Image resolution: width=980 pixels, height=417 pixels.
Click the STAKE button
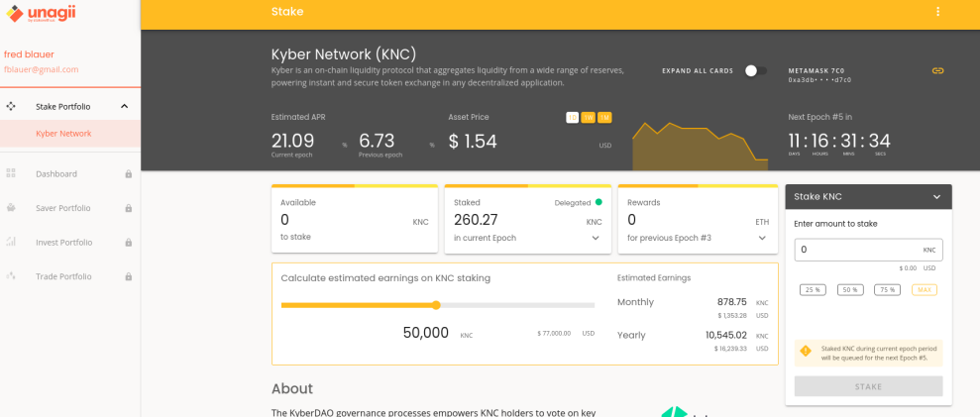(868, 386)
